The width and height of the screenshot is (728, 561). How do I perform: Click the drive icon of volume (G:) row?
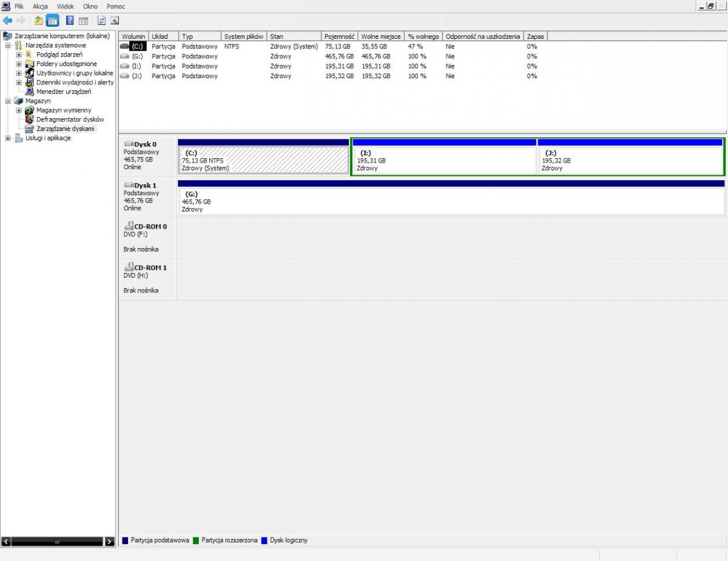[x=124, y=56]
